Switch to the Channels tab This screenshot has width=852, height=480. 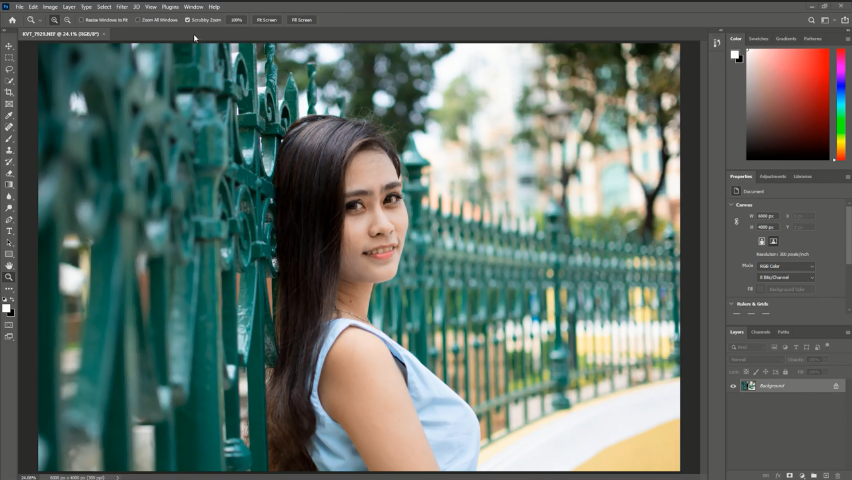pos(761,332)
